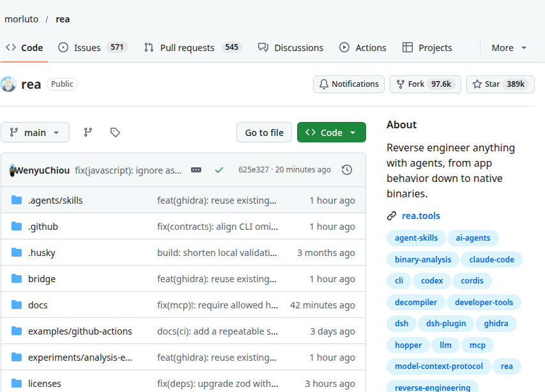Go to the Discussions tab

point(291,48)
